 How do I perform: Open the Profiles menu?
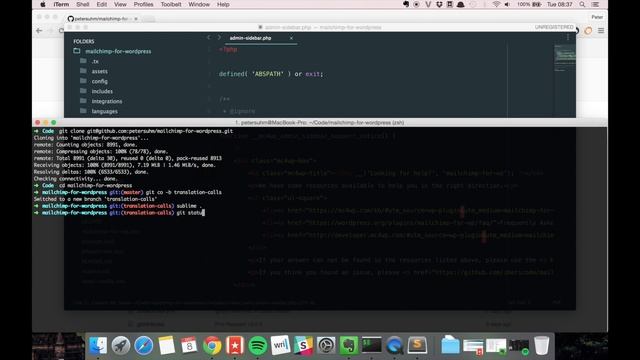(143, 4)
